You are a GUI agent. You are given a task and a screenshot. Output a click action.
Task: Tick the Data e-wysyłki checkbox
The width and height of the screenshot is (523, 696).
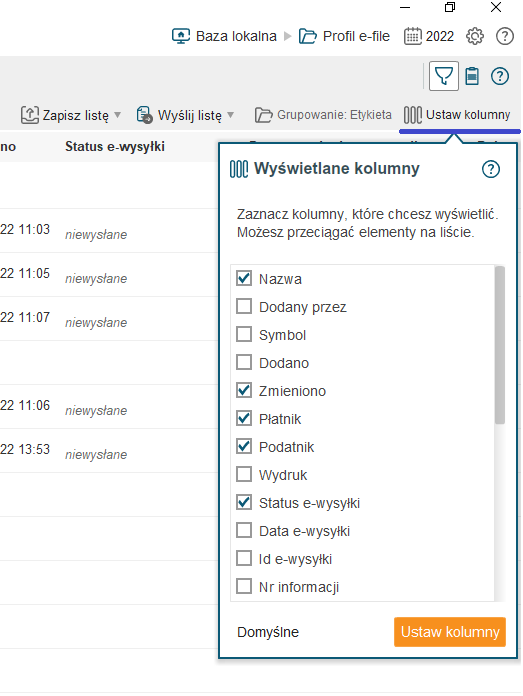click(244, 530)
